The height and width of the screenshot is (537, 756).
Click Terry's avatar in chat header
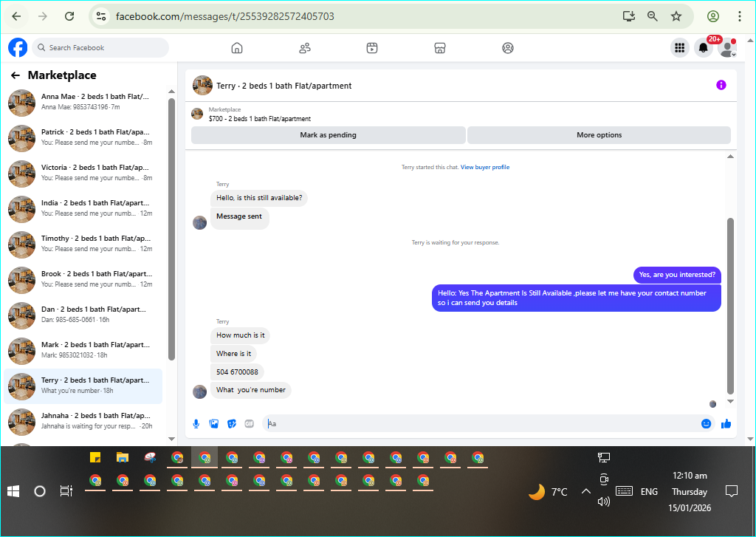202,86
